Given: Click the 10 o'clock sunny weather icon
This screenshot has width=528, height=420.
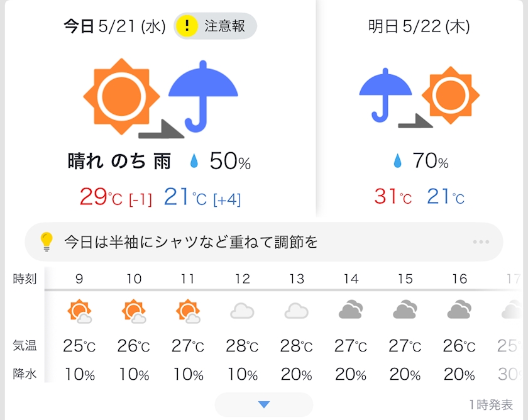Looking at the screenshot, I should pos(133,311).
